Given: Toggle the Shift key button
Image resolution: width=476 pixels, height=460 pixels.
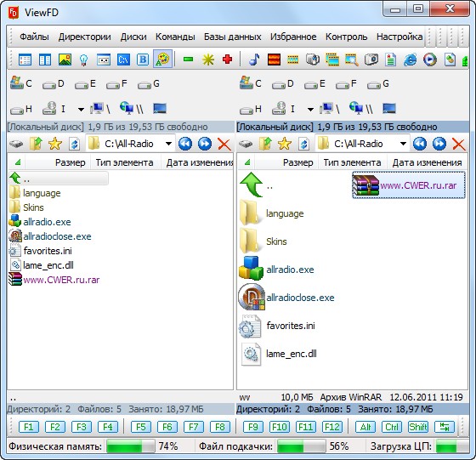Looking at the screenshot, I should pyautogui.click(x=418, y=427).
